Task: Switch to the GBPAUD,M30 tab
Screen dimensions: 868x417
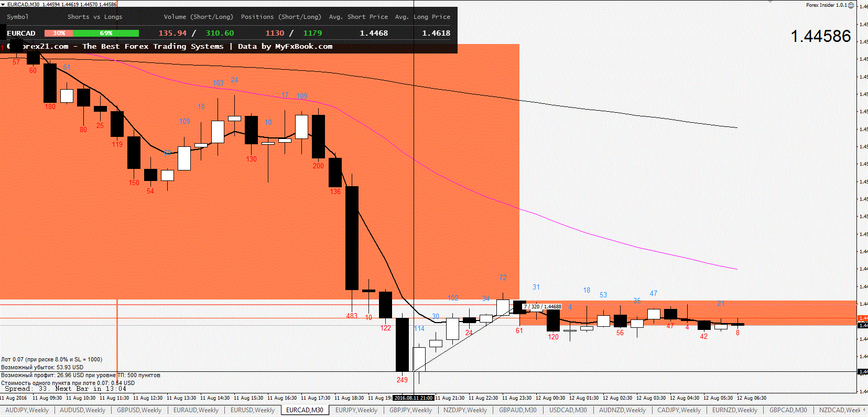Action: pos(517,410)
